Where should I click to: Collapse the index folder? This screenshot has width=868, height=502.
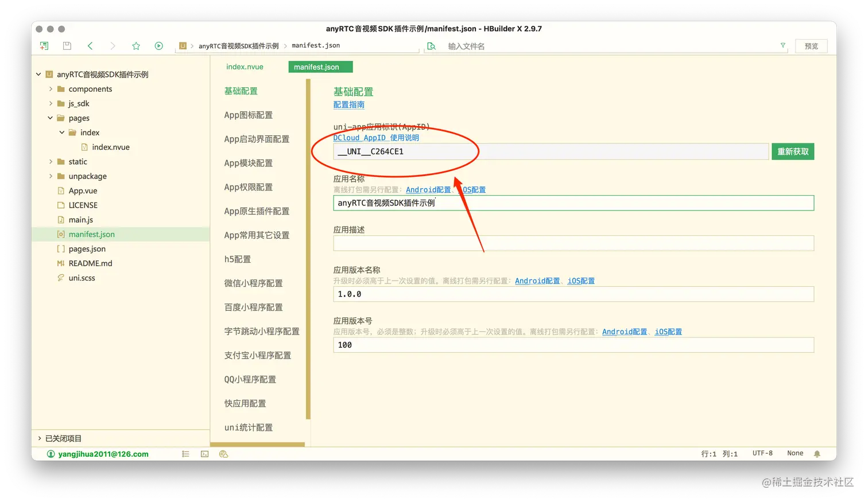[62, 133]
